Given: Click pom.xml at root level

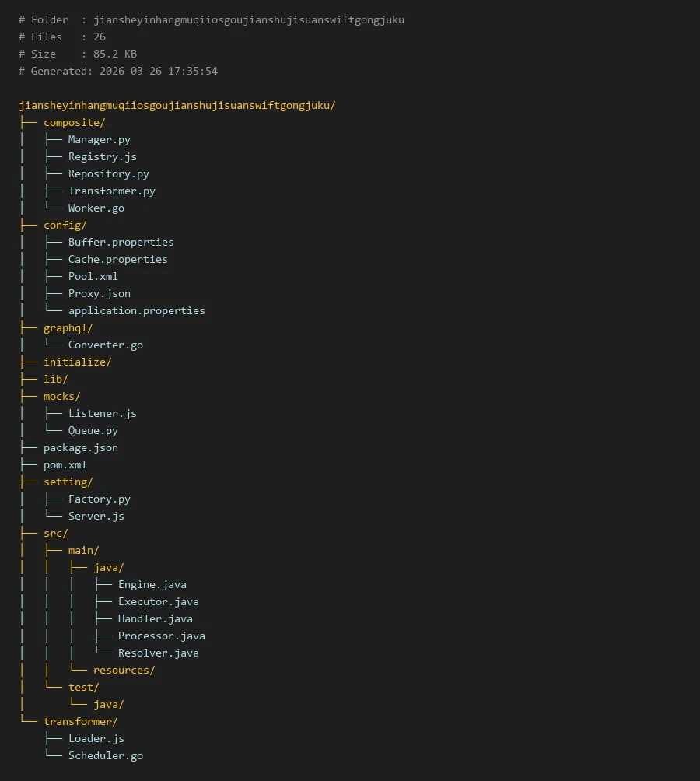Looking at the screenshot, I should [65, 464].
